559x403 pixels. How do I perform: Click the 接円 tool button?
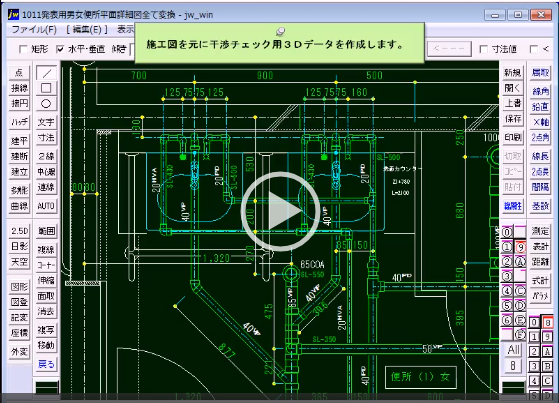tap(19, 103)
